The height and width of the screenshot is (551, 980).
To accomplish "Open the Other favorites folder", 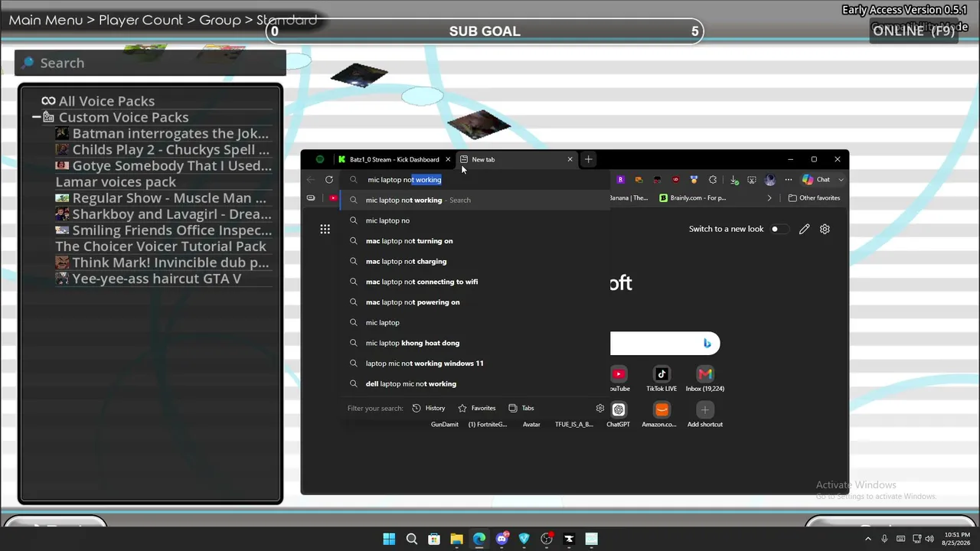I will tap(814, 198).
